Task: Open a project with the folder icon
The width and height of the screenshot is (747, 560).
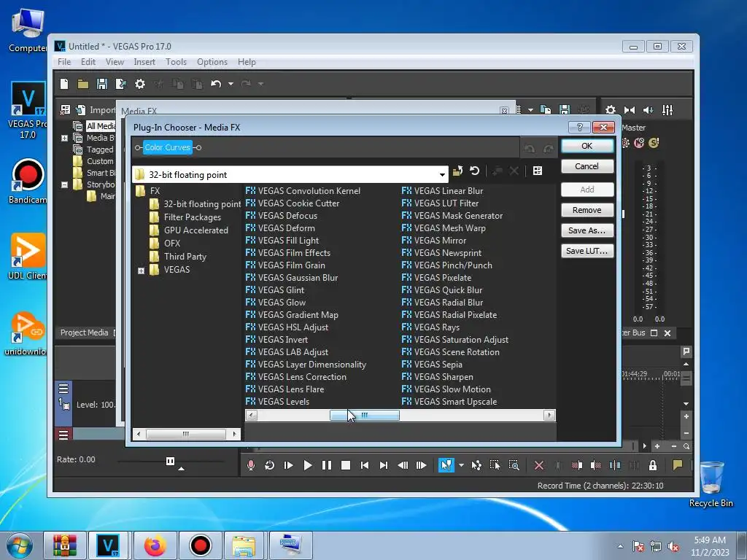Action: (x=83, y=85)
